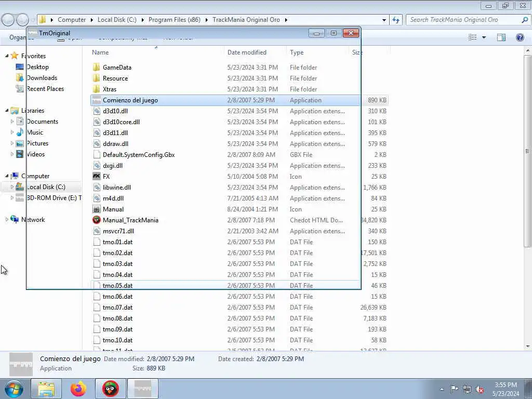Open the Help question mark icon
The height and width of the screenshot is (399, 532).
(520, 37)
